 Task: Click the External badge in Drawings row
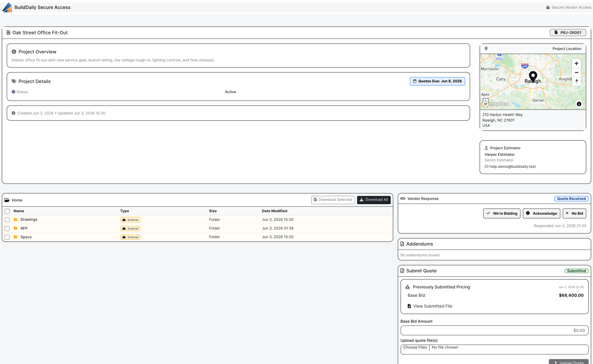tap(130, 220)
